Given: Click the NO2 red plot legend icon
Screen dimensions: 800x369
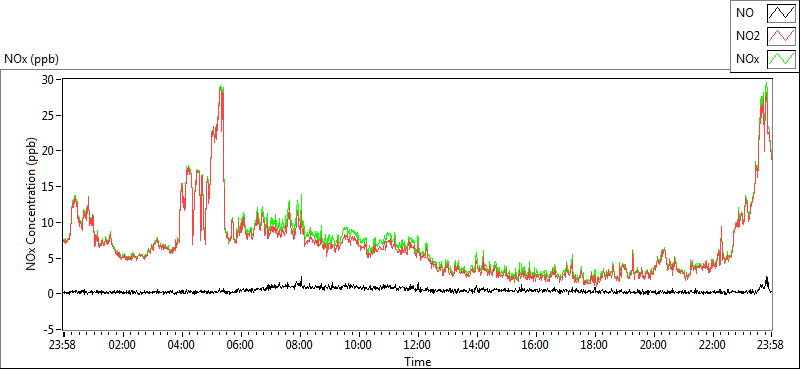Looking at the screenshot, I should click(x=781, y=36).
